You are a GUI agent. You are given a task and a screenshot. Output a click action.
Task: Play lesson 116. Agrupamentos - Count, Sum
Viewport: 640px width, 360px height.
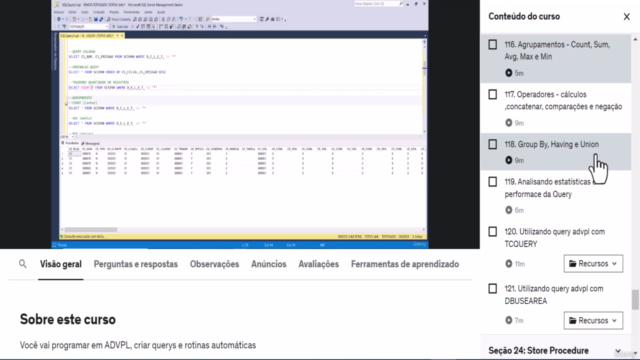pos(557,51)
